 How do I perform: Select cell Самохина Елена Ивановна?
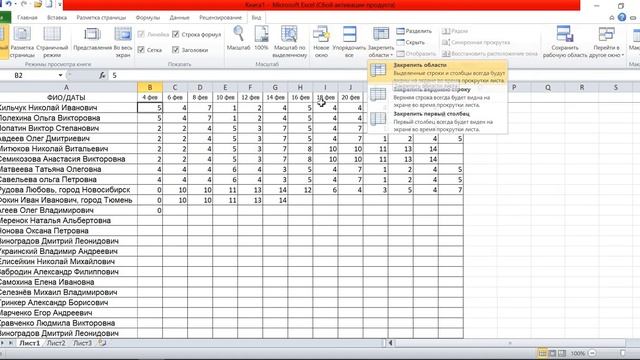coord(69,282)
